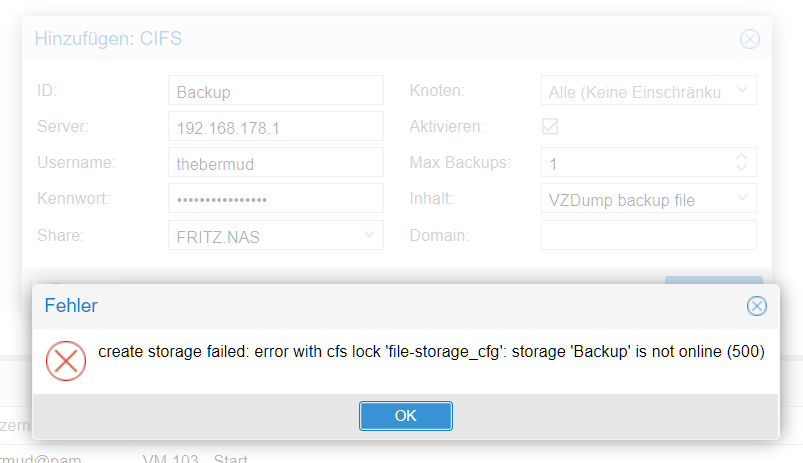Image resolution: width=803 pixels, height=463 pixels.
Task: Click the empty Domain input field
Action: (x=648, y=235)
